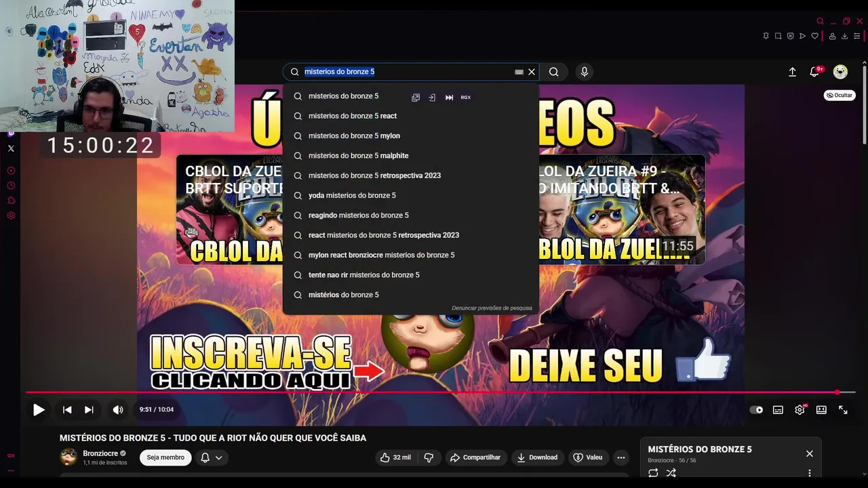Click the browser pin icon in toolbar
This screenshot has height=488, width=868.
[766, 36]
